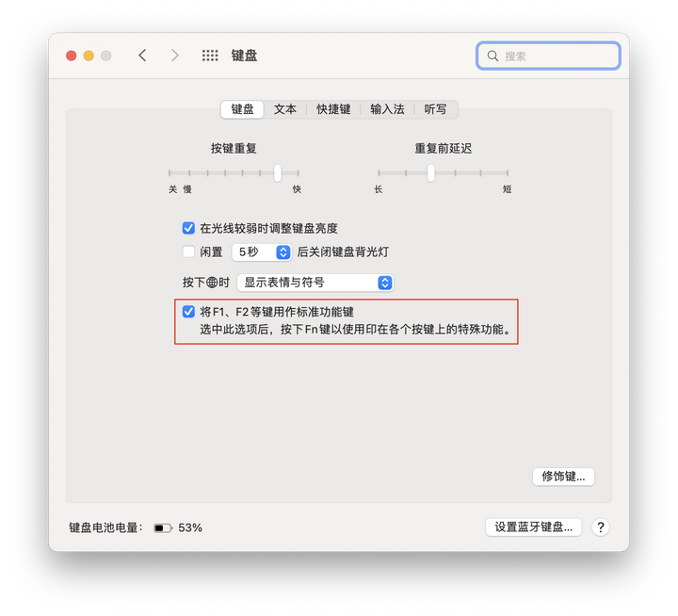Click the yellow minimize window button

[x=89, y=56]
